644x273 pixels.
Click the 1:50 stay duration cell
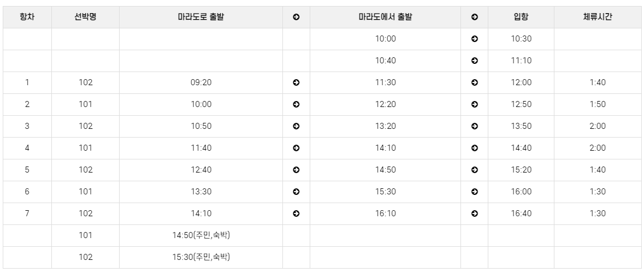[598, 104]
